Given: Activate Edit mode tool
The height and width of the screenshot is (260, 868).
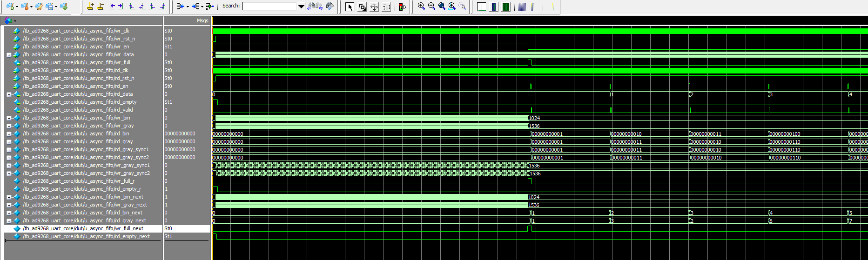Looking at the screenshot, I should (x=386, y=7).
